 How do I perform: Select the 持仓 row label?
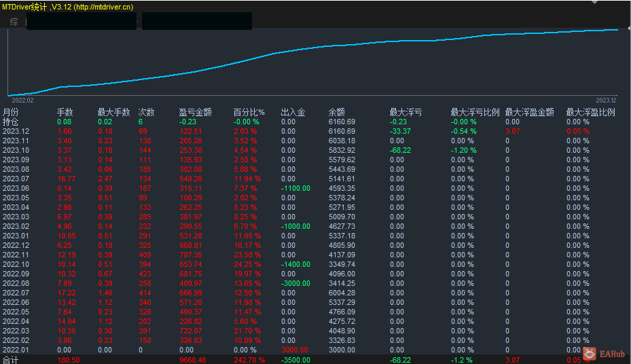pyautogui.click(x=11, y=122)
